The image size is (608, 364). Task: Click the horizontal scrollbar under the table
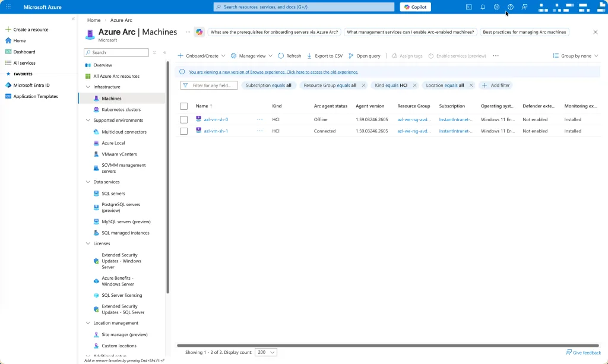[387, 345]
